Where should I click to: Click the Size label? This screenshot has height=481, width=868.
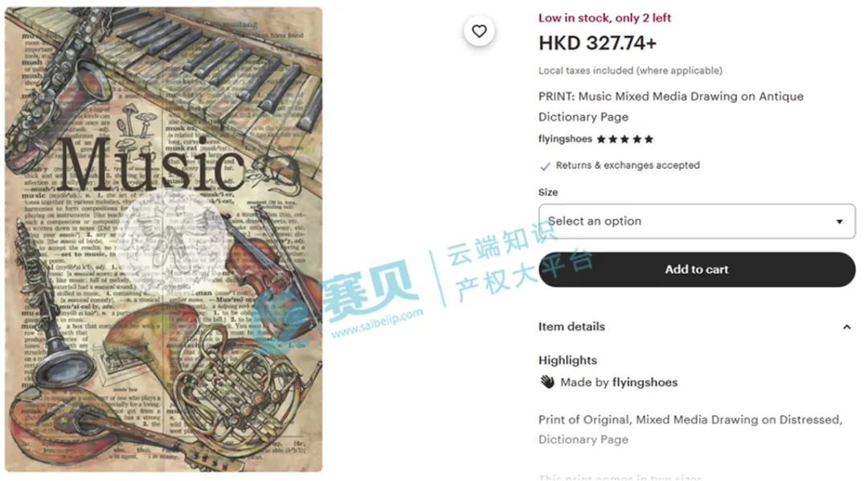[x=548, y=192]
